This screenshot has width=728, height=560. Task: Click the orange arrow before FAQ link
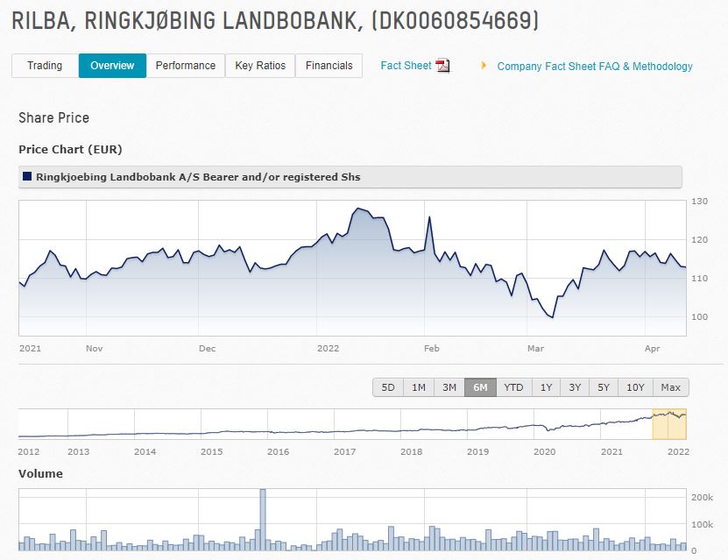[x=484, y=66]
